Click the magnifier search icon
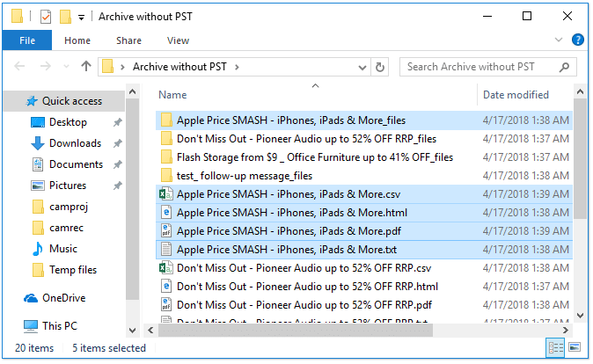 [564, 68]
